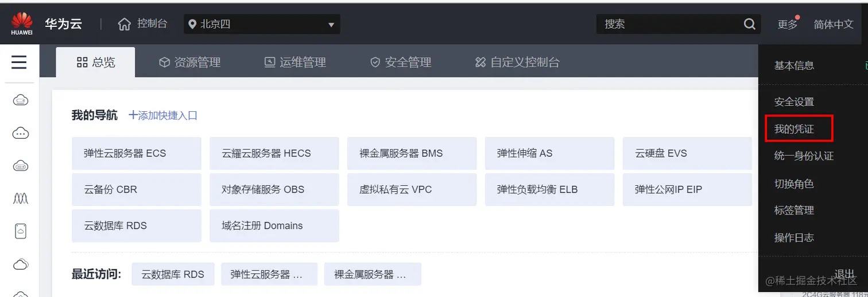
Task: Select 统一身份认证 in account menu
Action: tap(804, 156)
